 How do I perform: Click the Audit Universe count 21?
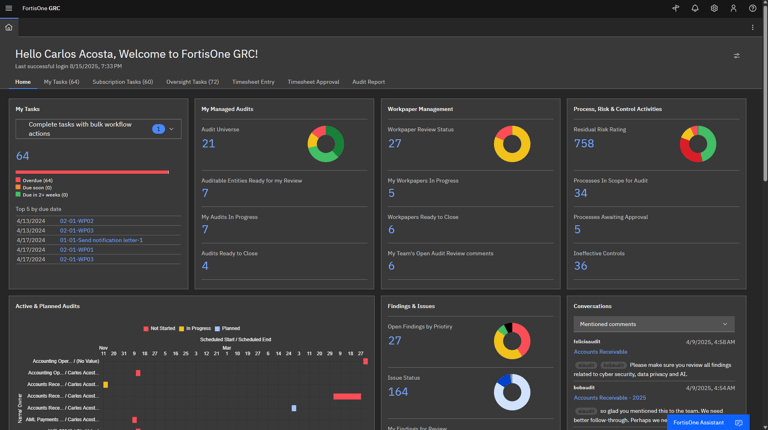click(x=208, y=144)
